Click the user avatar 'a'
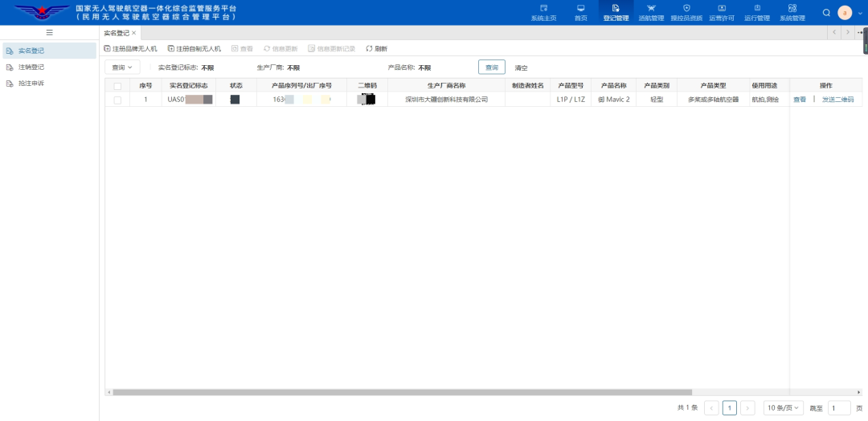 845,13
